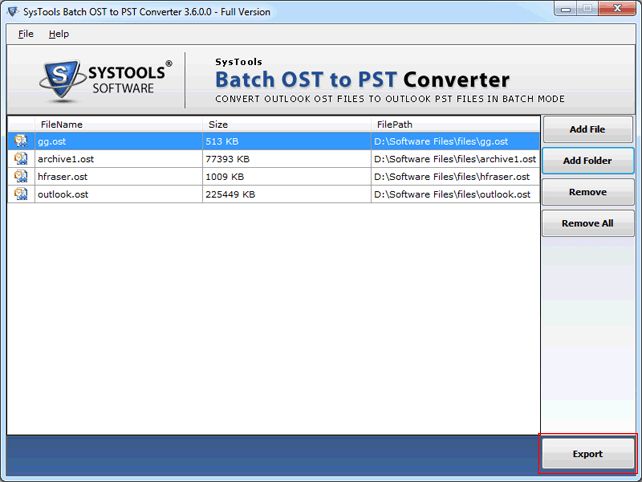Minimize the converter window
The height and width of the screenshot is (482, 642).
pyautogui.click(x=566, y=9)
